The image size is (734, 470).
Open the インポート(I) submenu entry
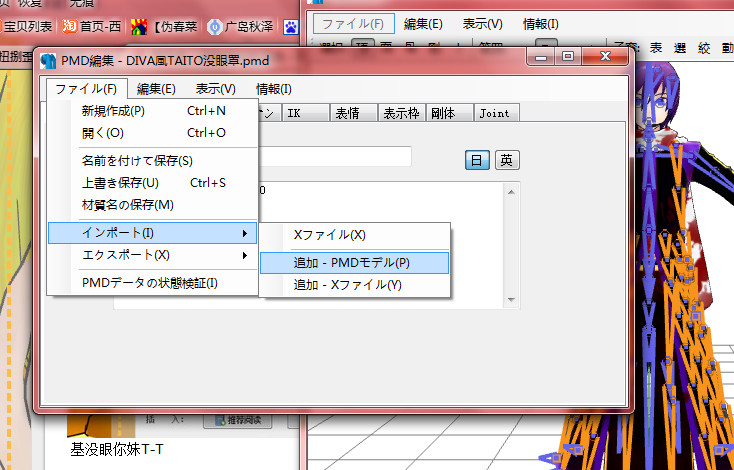point(153,233)
